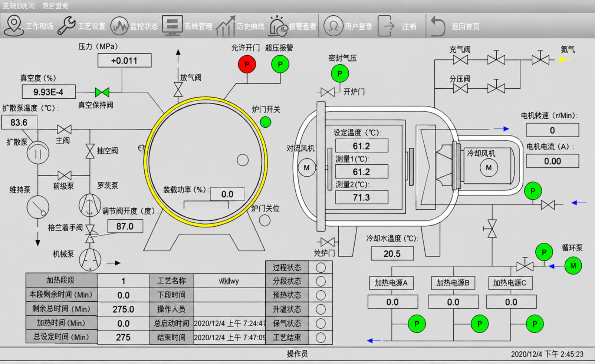Click the 前级泵 valve symbol
Image resolution: width=595 pixels, height=364 pixels.
(64, 175)
